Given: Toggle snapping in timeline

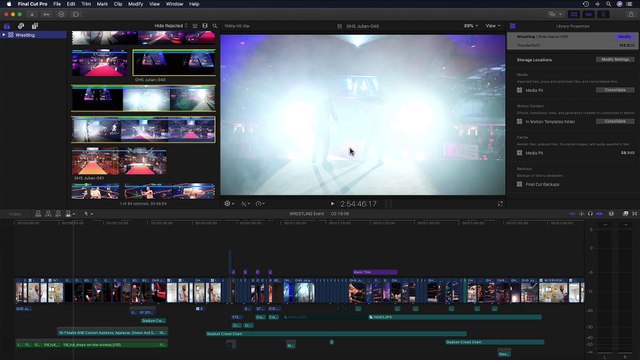Looking at the screenshot, I should coord(600,213).
